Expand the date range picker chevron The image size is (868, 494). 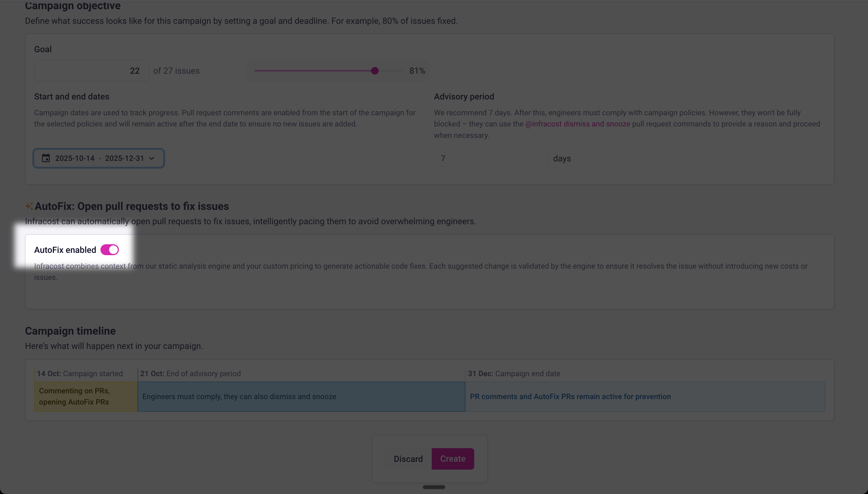[152, 159]
